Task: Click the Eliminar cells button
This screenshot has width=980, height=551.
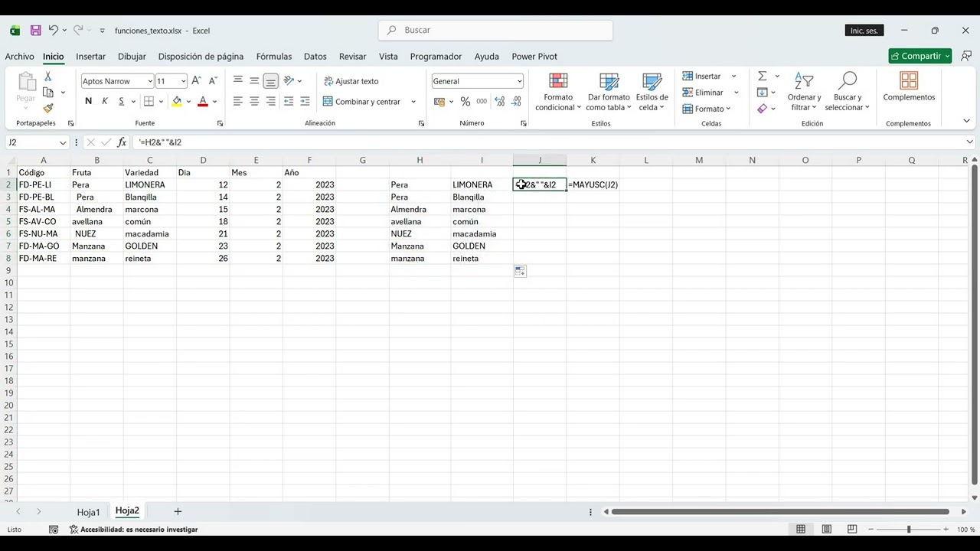Action: (x=703, y=93)
